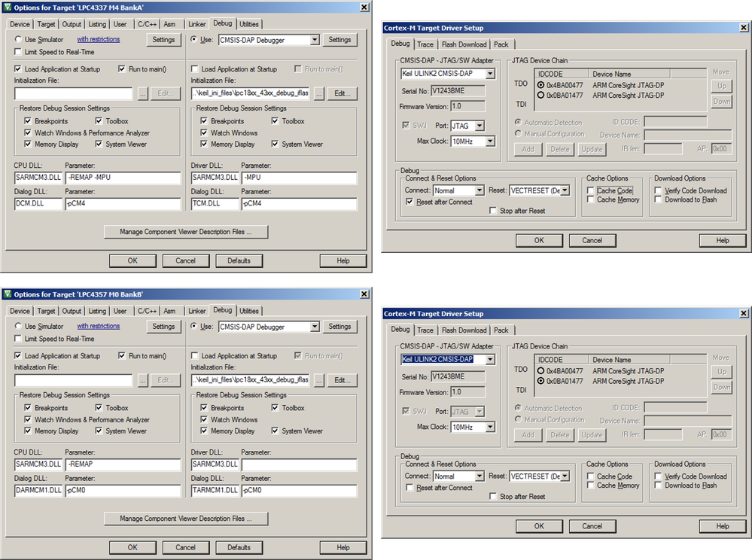Open simulator Settings button in LPC4357 M0 BankB

(x=163, y=327)
